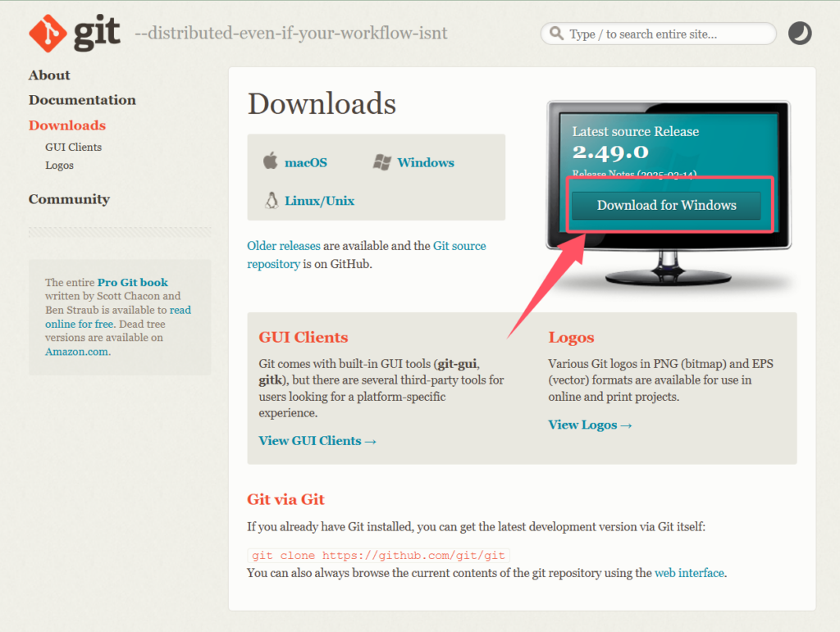The width and height of the screenshot is (840, 632).
Task: Click the orange Git diamond logo
Action: click(48, 33)
